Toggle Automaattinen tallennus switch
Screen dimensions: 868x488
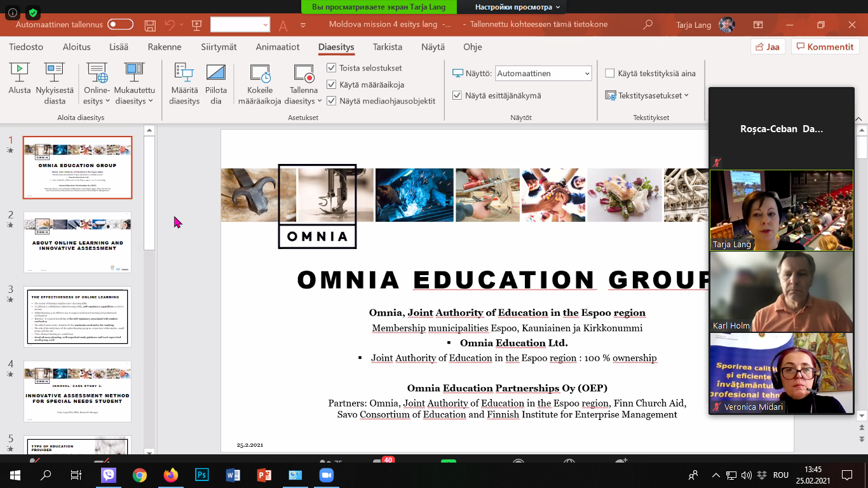coord(120,25)
